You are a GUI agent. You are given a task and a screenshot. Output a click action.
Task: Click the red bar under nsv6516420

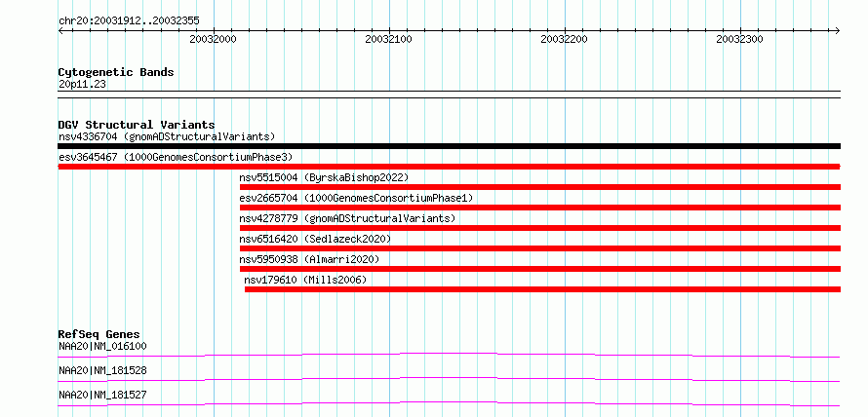tap(540, 248)
